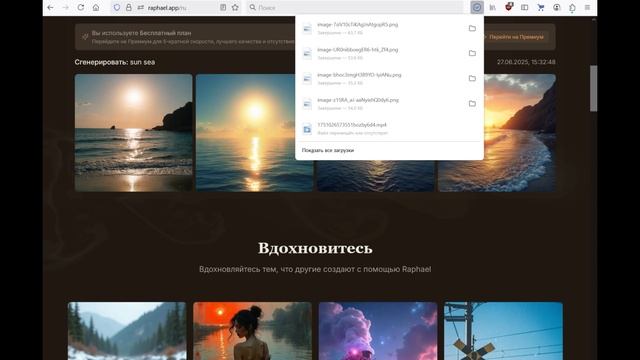Go back to the previous page
The width and height of the screenshot is (640, 360).
[x=50, y=7]
